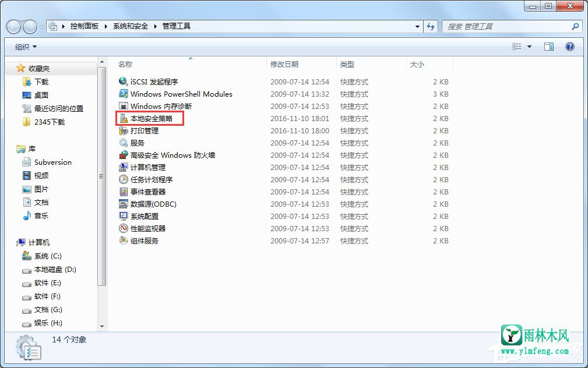Click navigation pane scroll down arrow
The width and height of the screenshot is (588, 368).
tap(102, 327)
